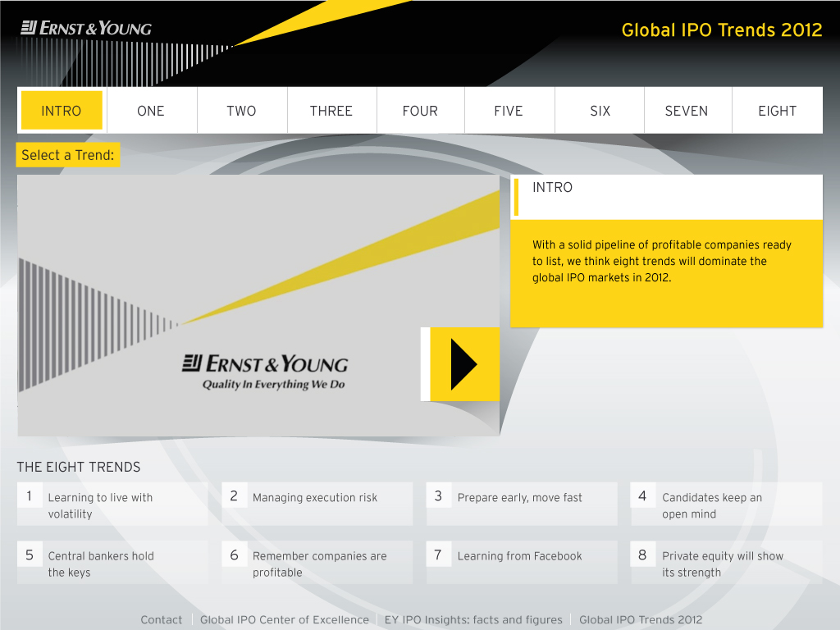Click the SEVEN tab
Viewport: 840px width, 630px height.
click(687, 111)
